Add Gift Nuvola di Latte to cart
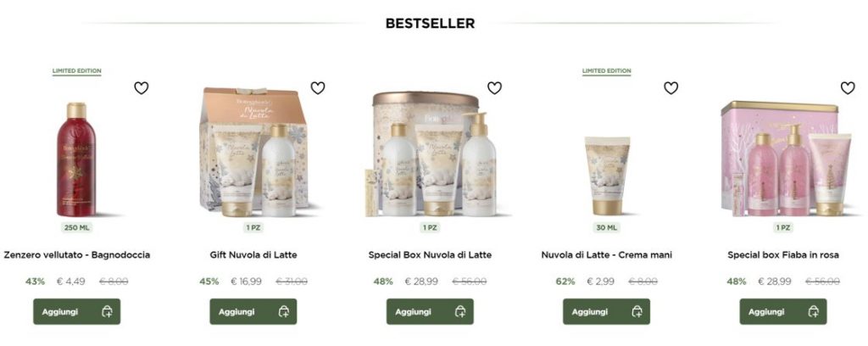Viewport: 868px width, 346px height. click(253, 312)
